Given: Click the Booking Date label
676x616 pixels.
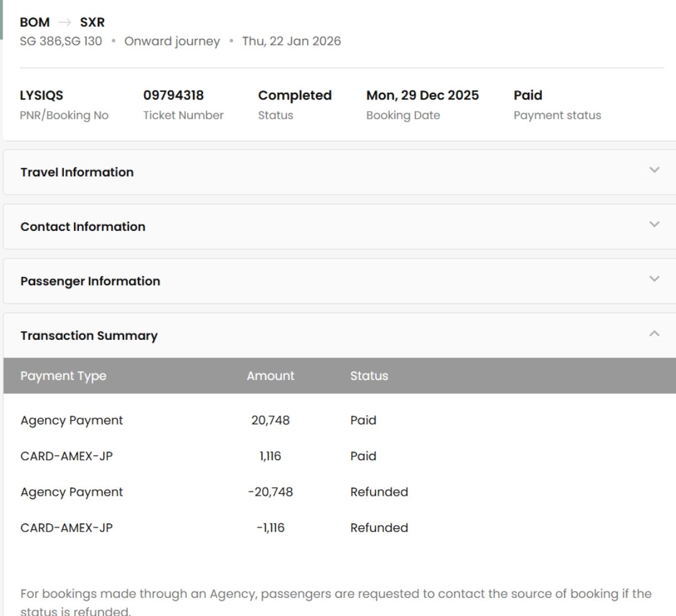Looking at the screenshot, I should tap(403, 116).
